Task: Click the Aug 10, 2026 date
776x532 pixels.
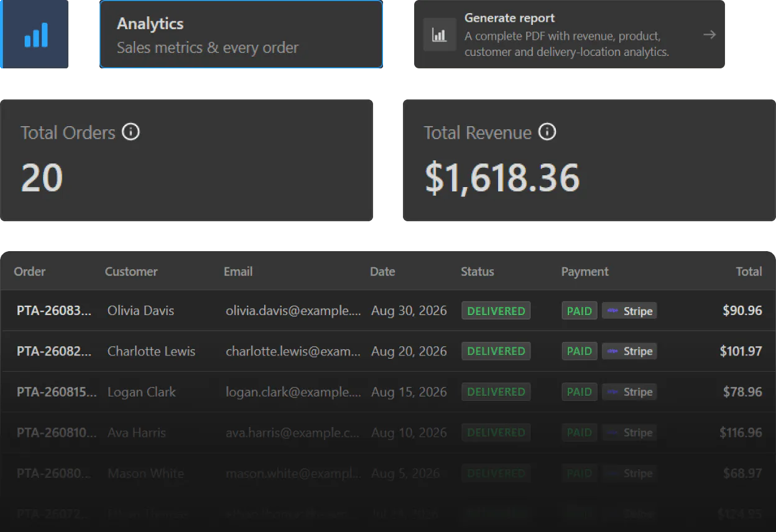Action: pyautogui.click(x=409, y=433)
